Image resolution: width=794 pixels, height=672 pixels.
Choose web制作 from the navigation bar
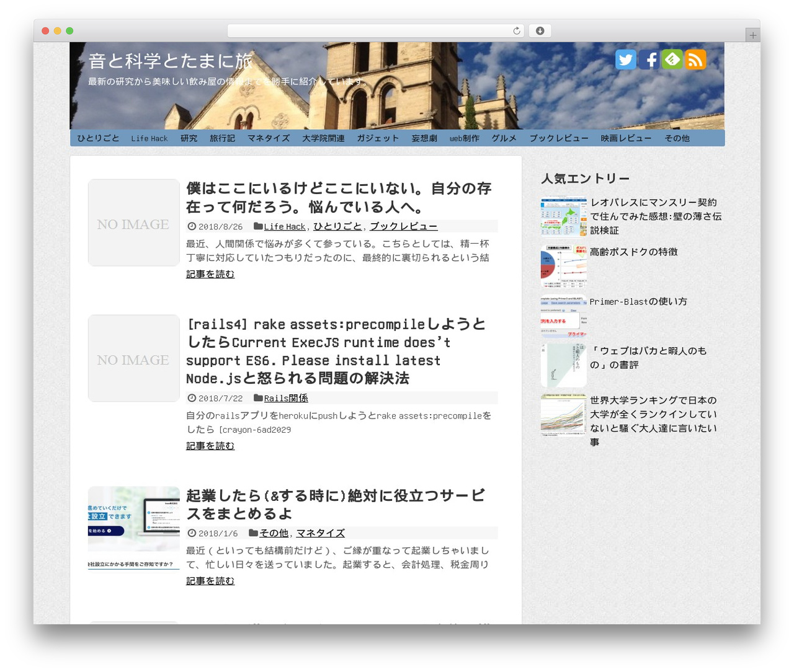465,138
